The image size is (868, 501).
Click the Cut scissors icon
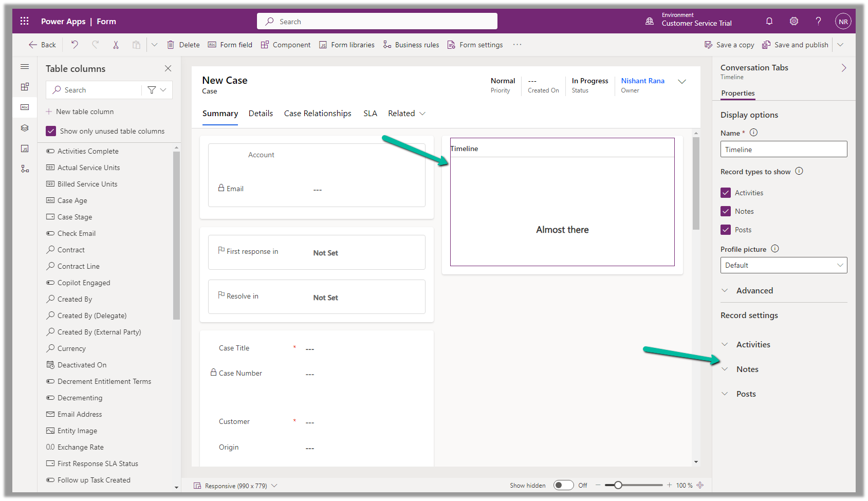click(x=116, y=45)
